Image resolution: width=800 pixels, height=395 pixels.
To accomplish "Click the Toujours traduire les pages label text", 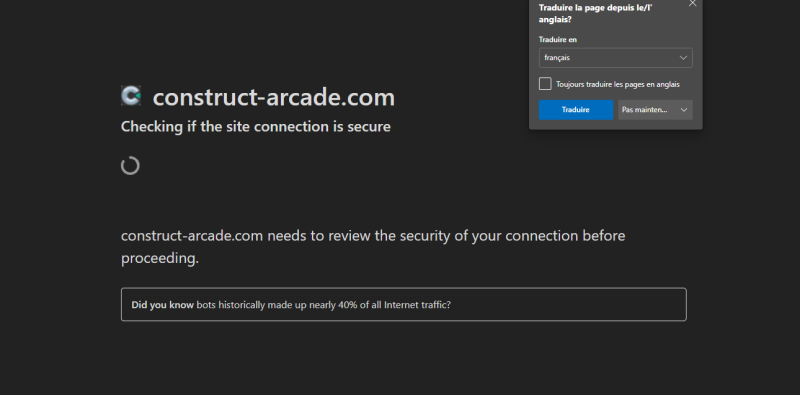I will coord(617,84).
